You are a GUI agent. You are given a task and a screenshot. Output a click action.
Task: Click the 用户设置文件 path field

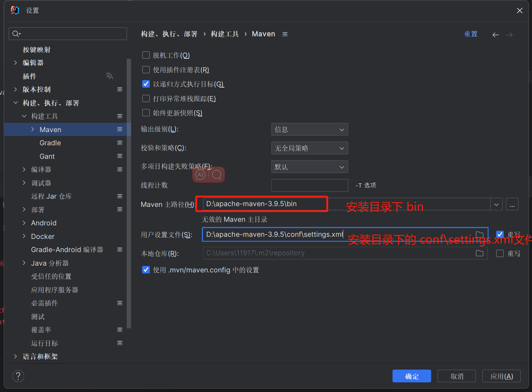(x=345, y=234)
